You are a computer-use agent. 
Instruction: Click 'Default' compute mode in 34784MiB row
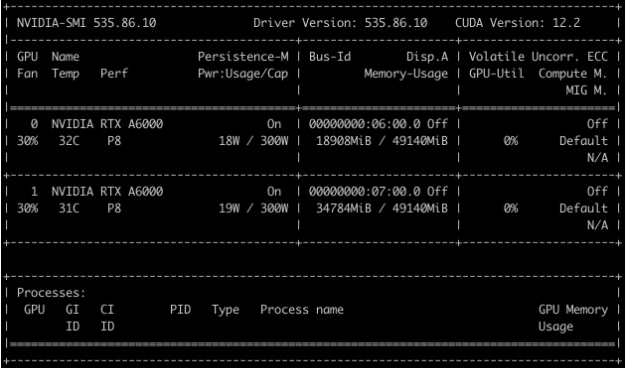[x=584, y=208]
